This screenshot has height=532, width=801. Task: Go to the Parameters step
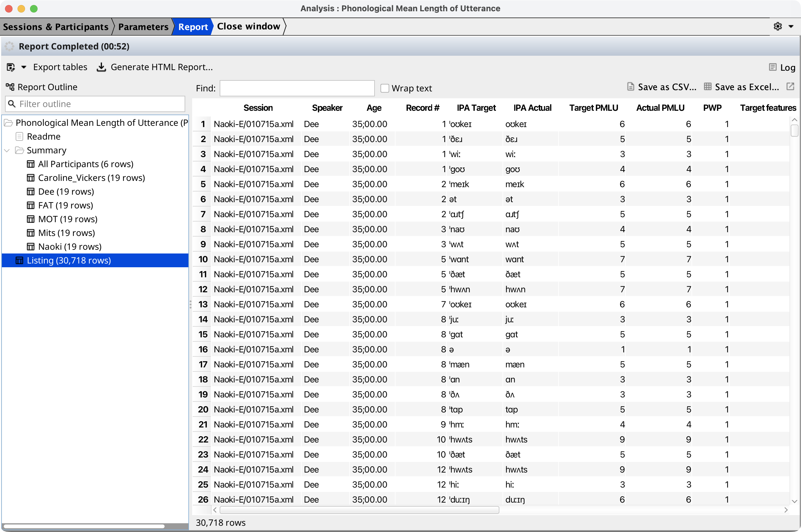coord(143,27)
